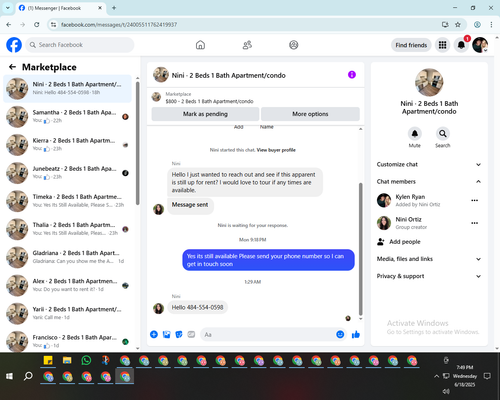
Task: Open conversation information purple icon
Action: (x=352, y=75)
